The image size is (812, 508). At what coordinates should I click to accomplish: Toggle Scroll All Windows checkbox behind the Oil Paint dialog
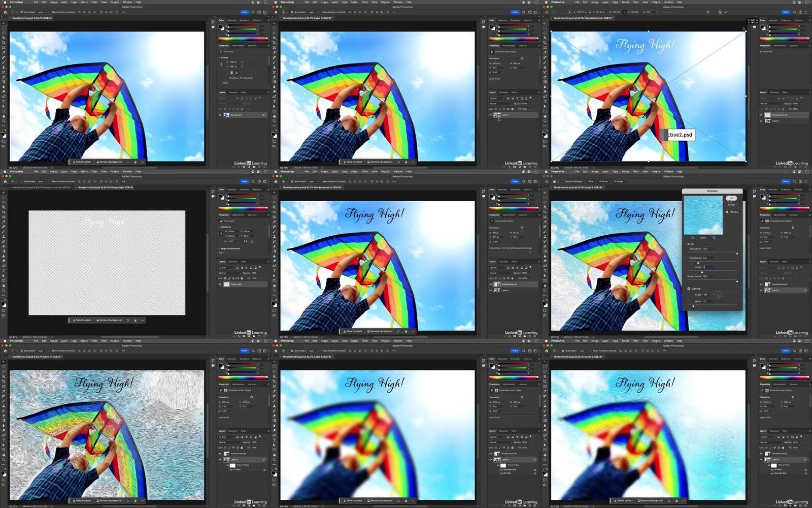[x=562, y=181]
